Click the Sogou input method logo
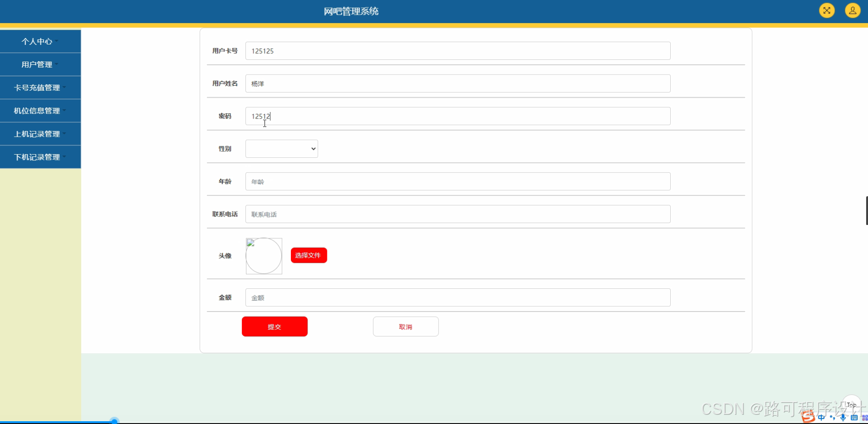The width and height of the screenshot is (868, 424). point(808,417)
